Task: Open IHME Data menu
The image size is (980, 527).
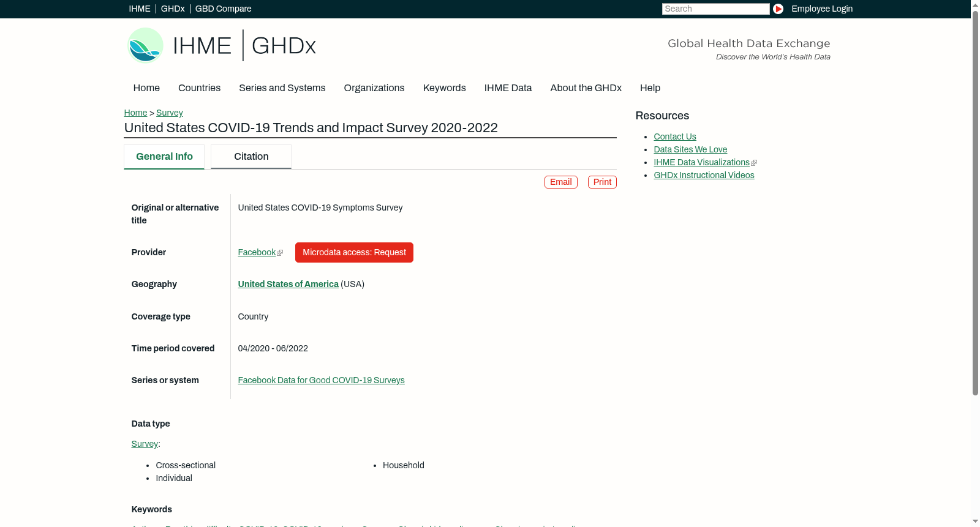Action: [x=508, y=88]
